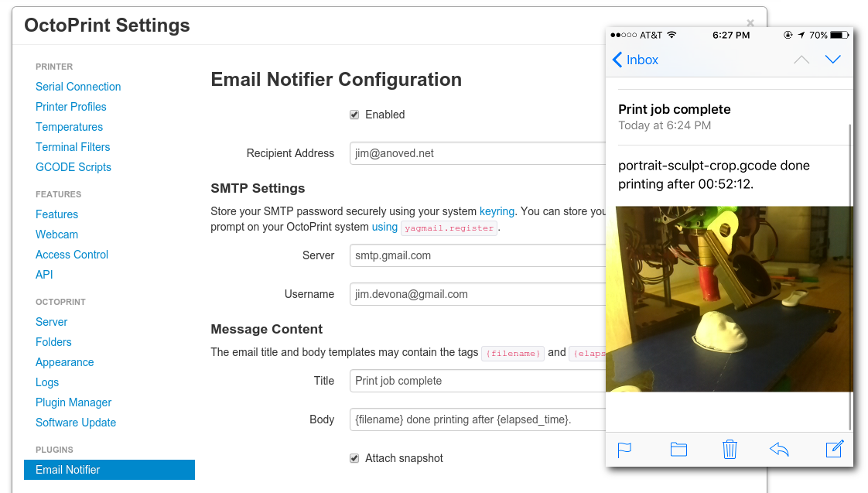
Task: Open Software Update settings
Action: pyautogui.click(x=76, y=422)
